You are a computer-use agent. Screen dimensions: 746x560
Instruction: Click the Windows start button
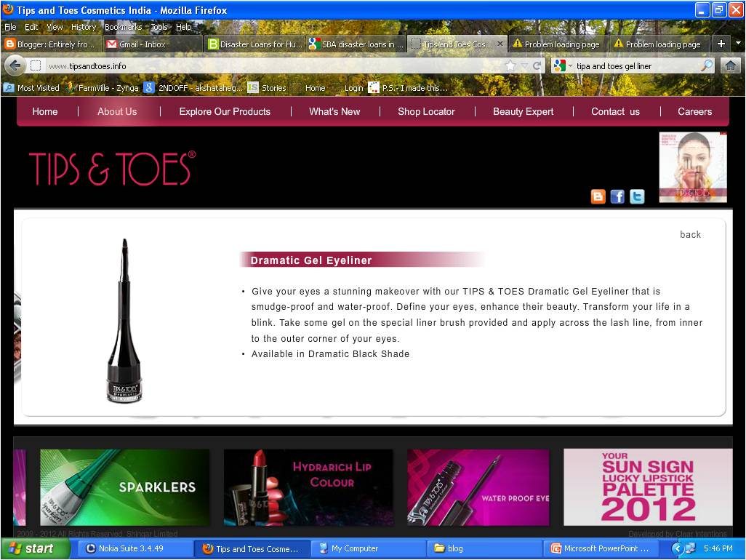pyautogui.click(x=35, y=548)
